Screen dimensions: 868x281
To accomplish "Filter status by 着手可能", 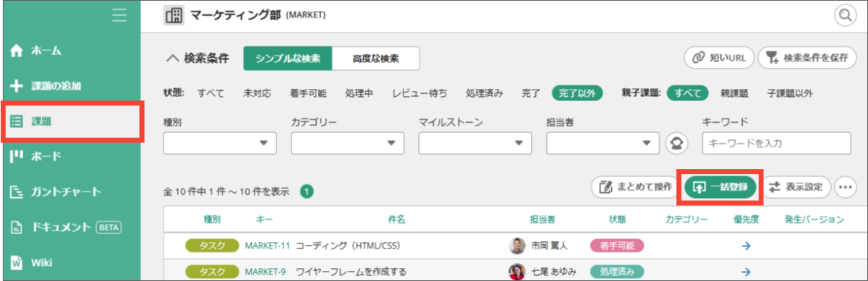I will (x=308, y=93).
